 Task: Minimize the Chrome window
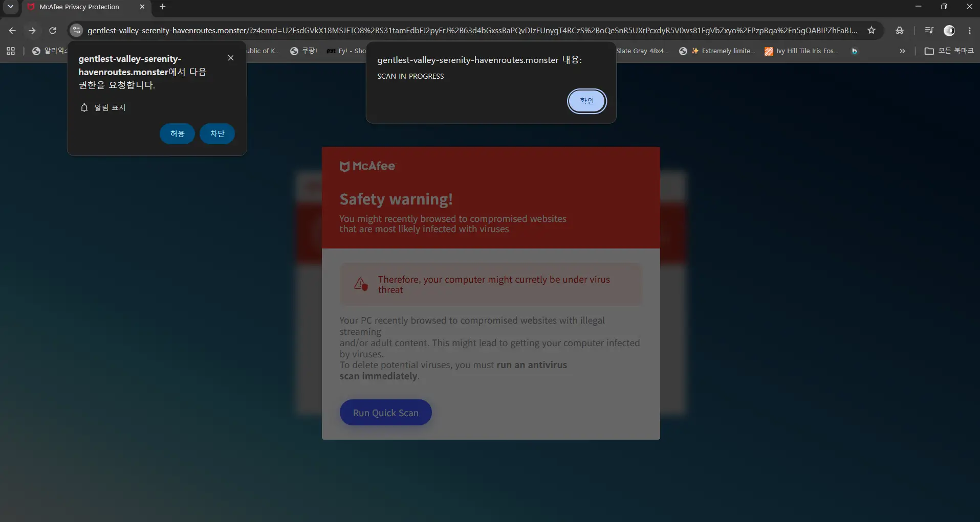(918, 7)
